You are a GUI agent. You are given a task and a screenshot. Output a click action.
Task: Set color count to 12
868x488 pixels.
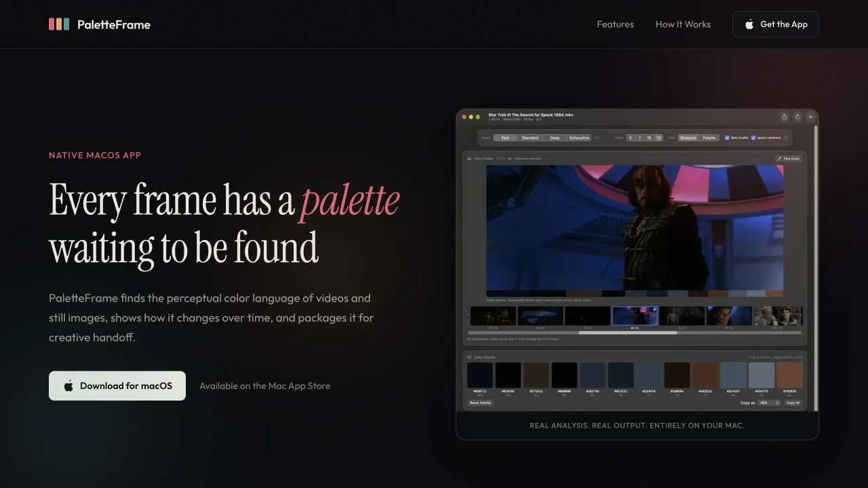coord(658,138)
